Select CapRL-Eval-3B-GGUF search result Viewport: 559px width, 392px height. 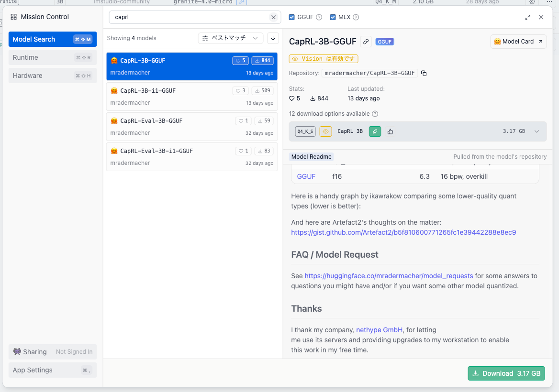192,126
